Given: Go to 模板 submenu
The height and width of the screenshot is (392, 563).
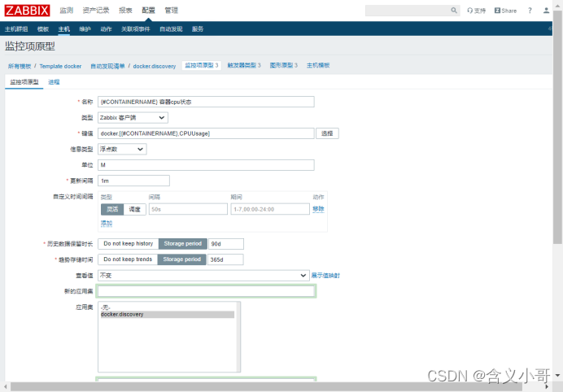Looking at the screenshot, I should (x=43, y=29).
